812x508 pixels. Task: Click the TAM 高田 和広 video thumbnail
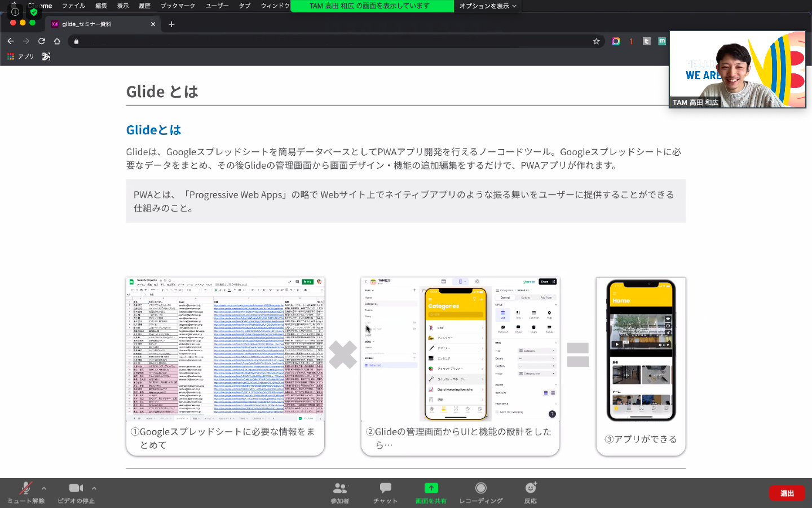(x=738, y=69)
